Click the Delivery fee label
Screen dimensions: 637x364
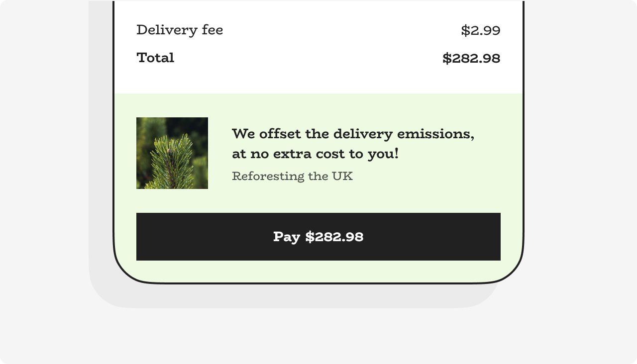(x=180, y=30)
